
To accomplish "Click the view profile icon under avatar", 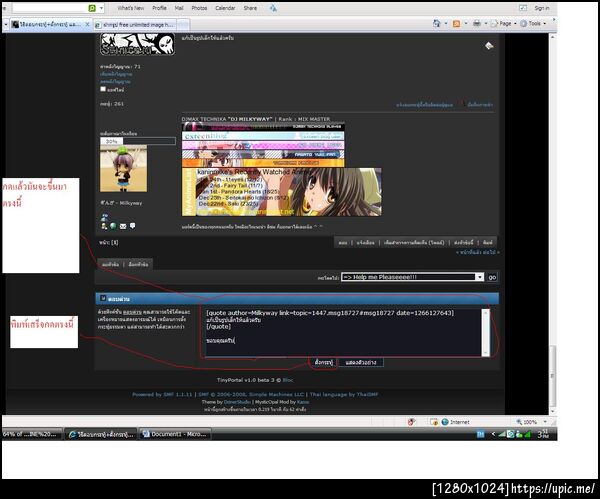I will 104,226.
